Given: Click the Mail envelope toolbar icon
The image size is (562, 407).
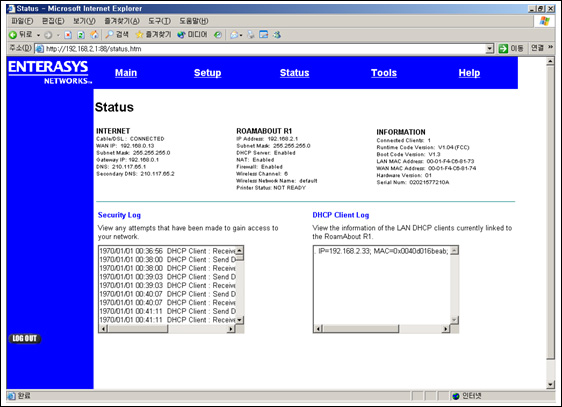Looking at the screenshot, I should [x=234, y=35].
